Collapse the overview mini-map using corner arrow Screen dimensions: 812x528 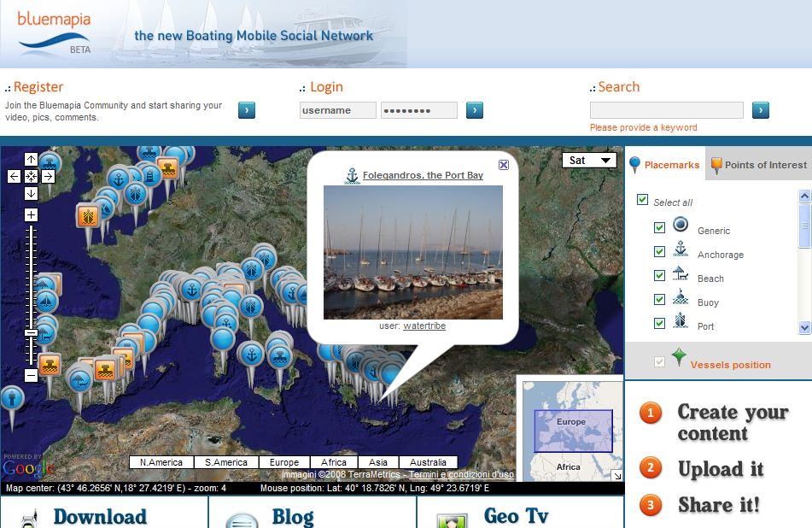pyautogui.click(x=616, y=475)
